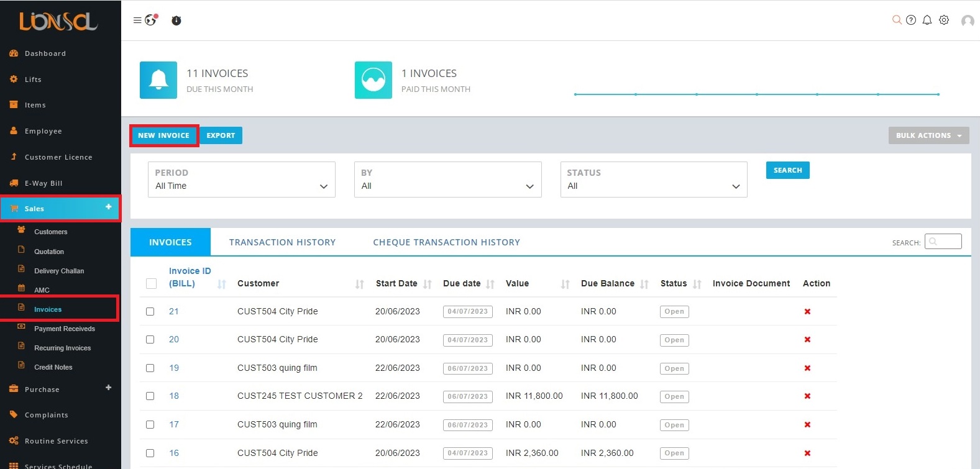Delete invoice 21 with red cross
This screenshot has width=980, height=469.
[807, 311]
